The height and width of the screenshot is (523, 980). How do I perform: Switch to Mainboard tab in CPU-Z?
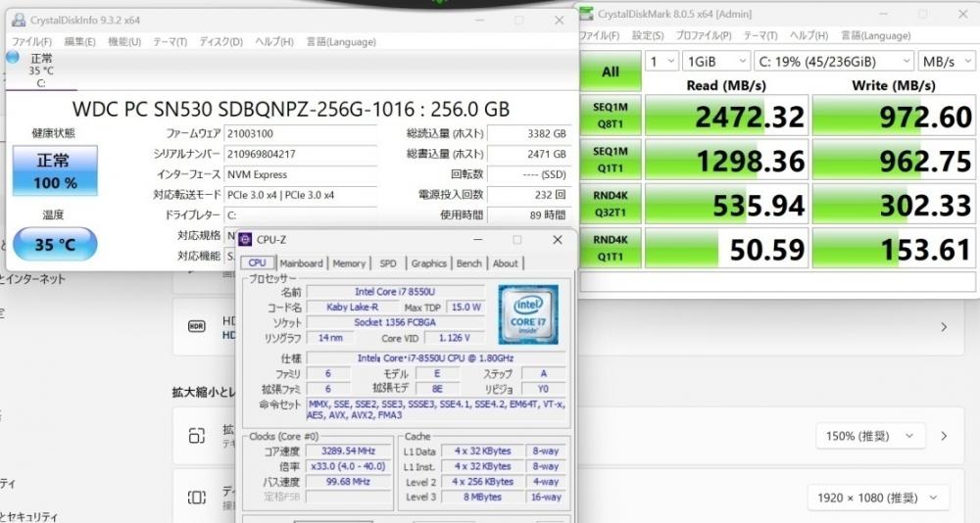(301, 263)
